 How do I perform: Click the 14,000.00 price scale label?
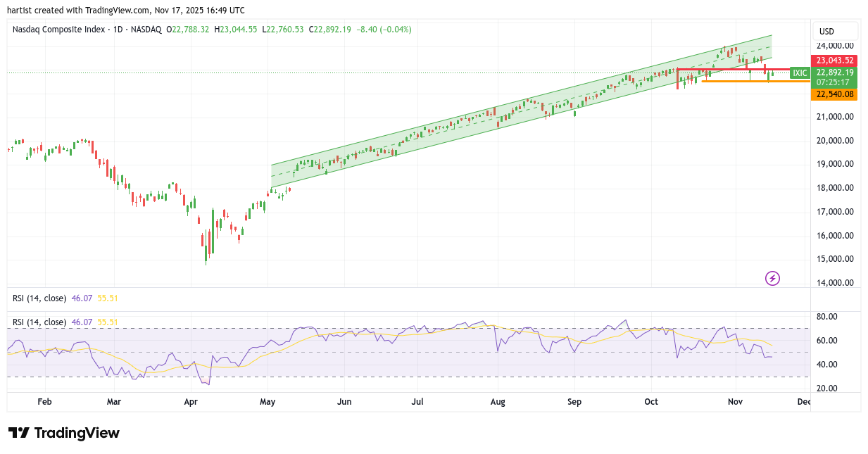[x=835, y=283]
